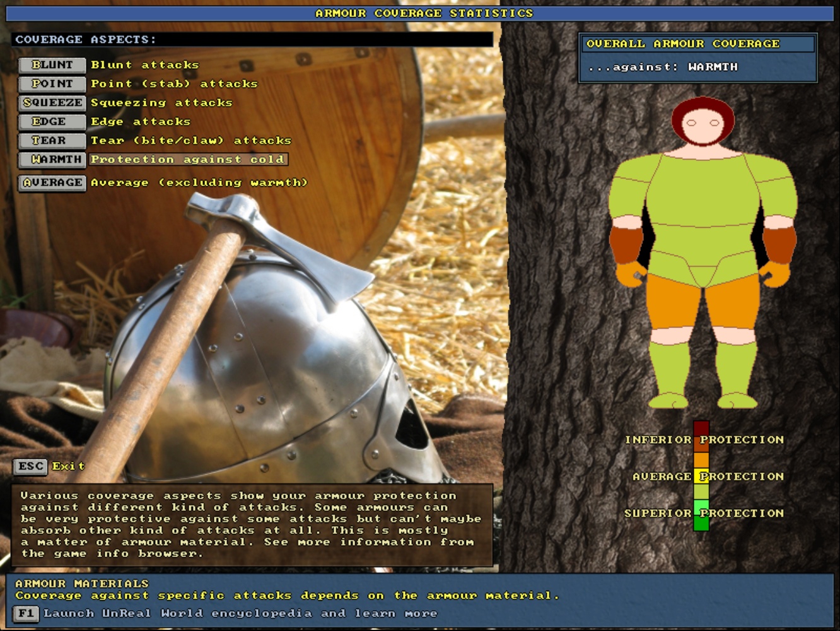
Task: Click 'AVERAGE PROTECTION' legend label
Action: coord(708,476)
